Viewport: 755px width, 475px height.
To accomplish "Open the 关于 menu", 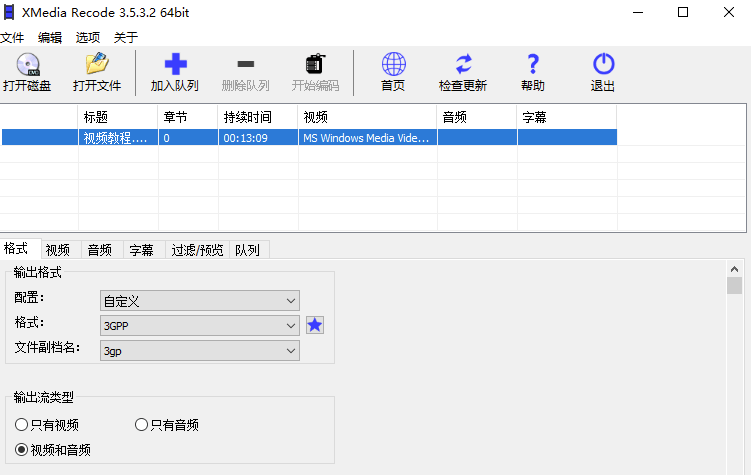I will (x=126, y=38).
